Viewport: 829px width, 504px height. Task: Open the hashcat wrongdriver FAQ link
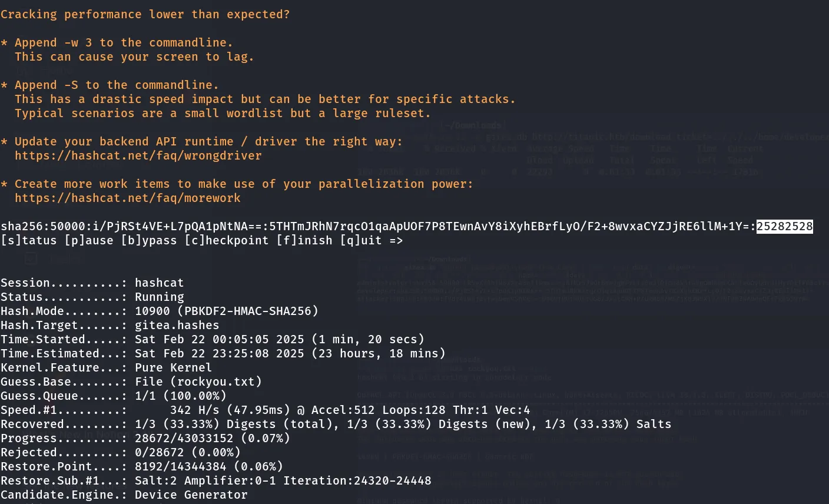tap(138, 156)
